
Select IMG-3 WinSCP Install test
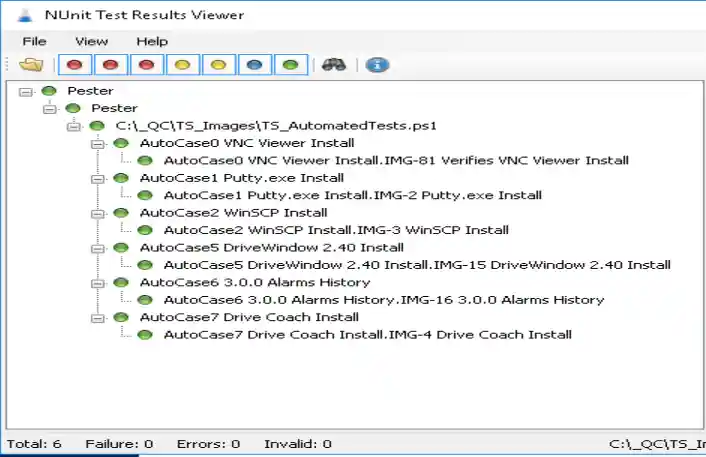336,230
